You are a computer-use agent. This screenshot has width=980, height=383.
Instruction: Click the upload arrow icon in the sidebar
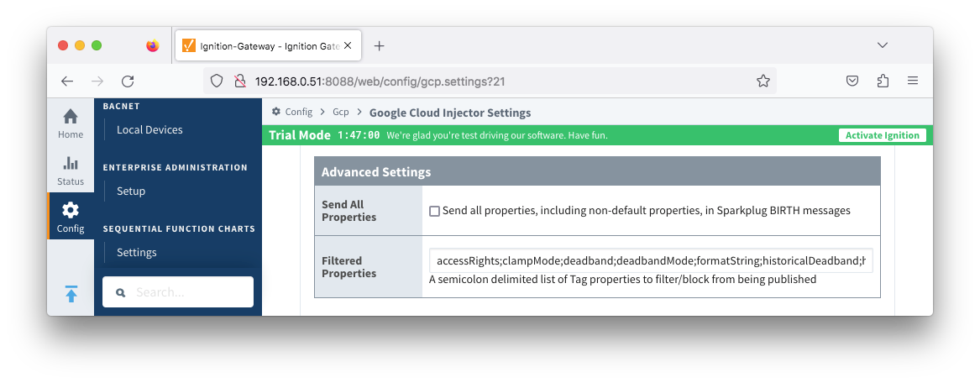coord(71,294)
